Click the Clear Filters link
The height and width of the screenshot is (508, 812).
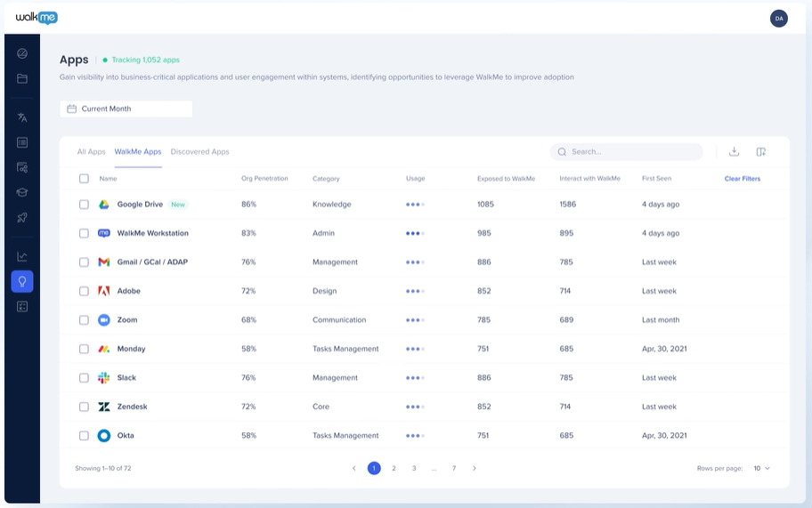pyautogui.click(x=742, y=179)
